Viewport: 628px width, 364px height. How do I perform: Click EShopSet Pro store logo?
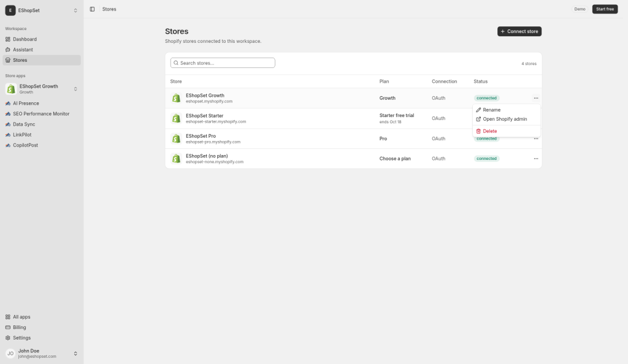click(176, 139)
